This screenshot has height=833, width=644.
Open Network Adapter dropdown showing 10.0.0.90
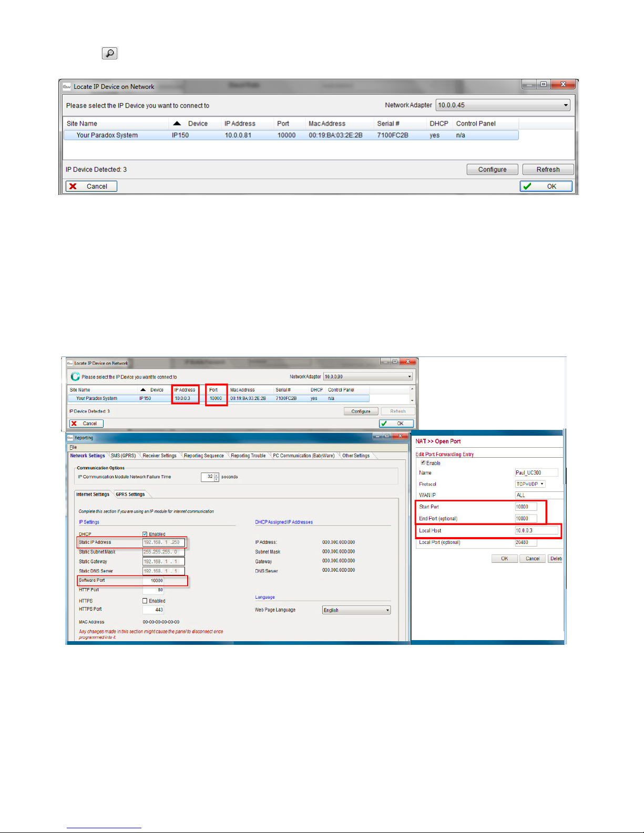click(x=368, y=377)
